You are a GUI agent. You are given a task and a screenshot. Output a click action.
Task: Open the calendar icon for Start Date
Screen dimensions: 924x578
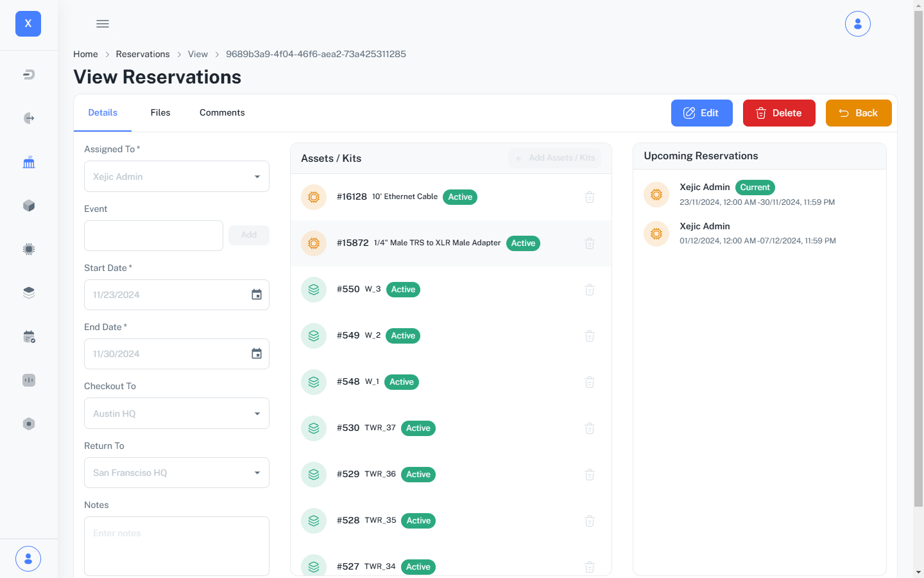click(257, 295)
